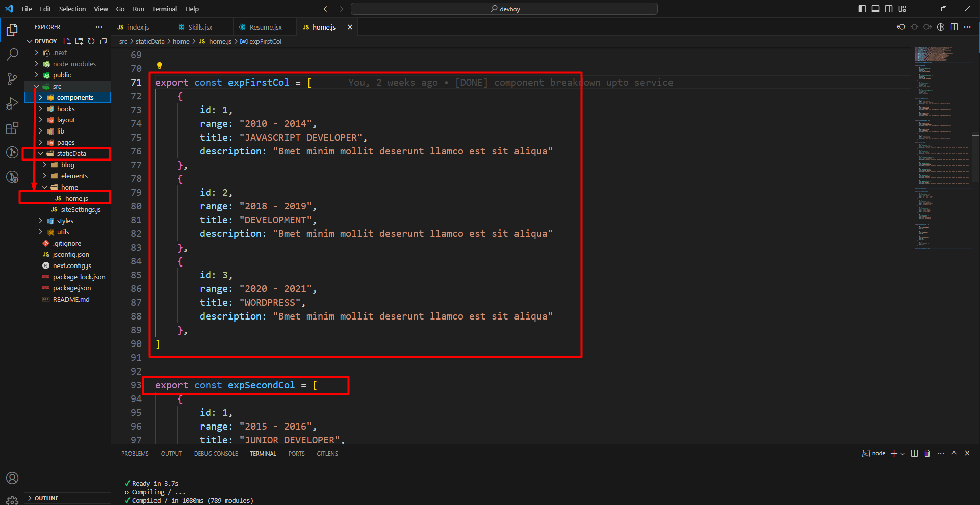Refresh the Explorer file tree
This screenshot has width=980, height=505.
[x=91, y=41]
